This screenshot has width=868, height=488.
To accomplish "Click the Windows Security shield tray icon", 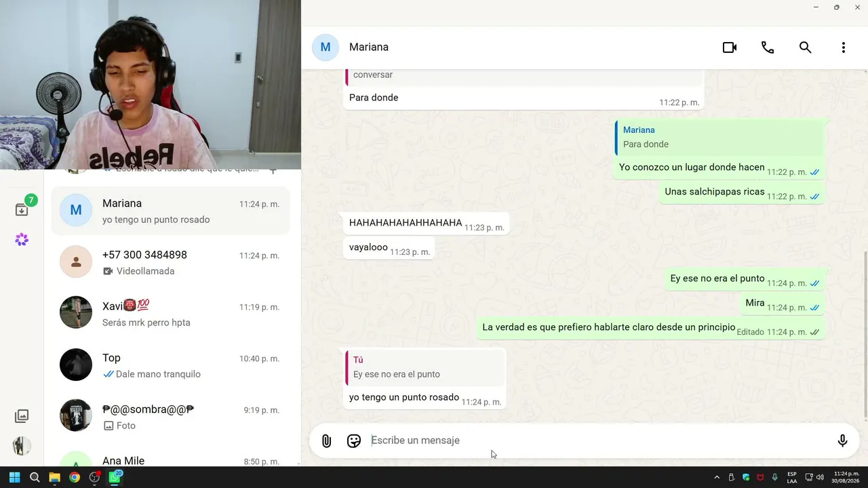I will [x=746, y=477].
